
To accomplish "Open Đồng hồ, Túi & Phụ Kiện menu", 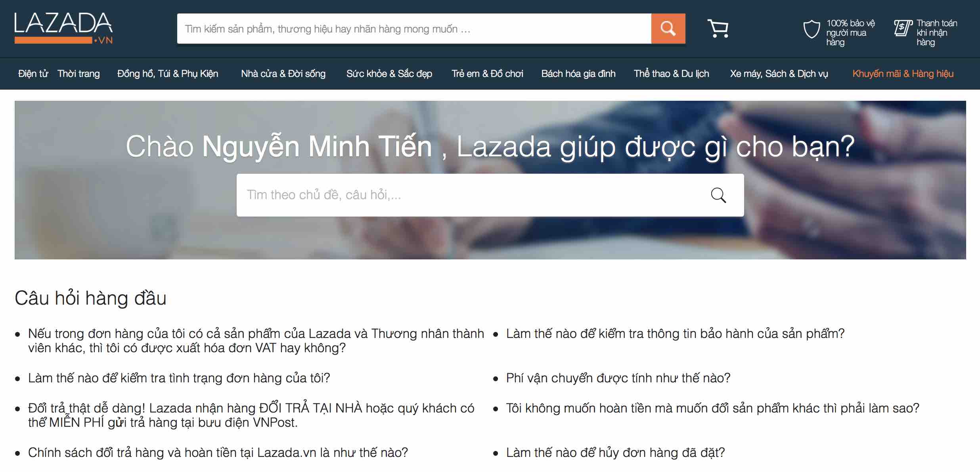I will coord(168,74).
